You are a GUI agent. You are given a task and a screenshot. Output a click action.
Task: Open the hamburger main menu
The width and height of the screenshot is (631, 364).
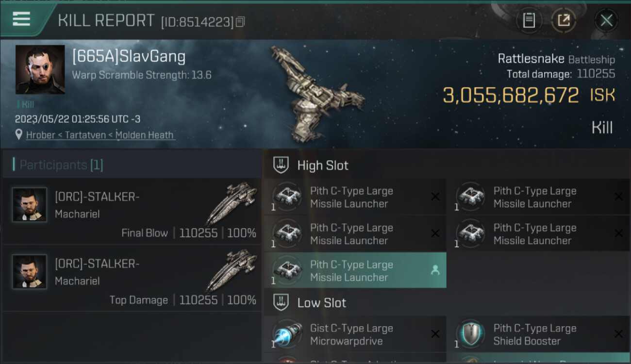click(x=21, y=19)
